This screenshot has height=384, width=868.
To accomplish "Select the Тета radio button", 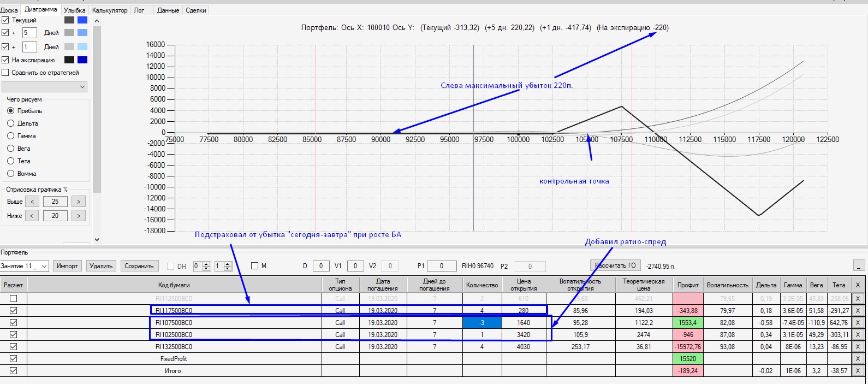I will pos(10,161).
